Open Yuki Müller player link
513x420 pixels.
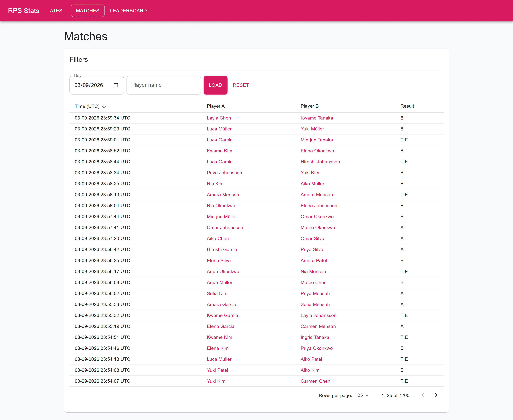(x=312, y=129)
